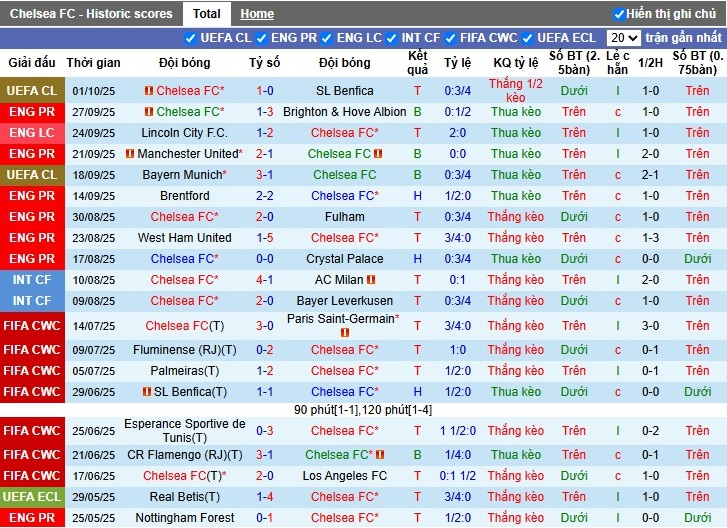727x528 pixels.
Task: Open SL Benfica team link on 01/10/25
Action: 344,91
